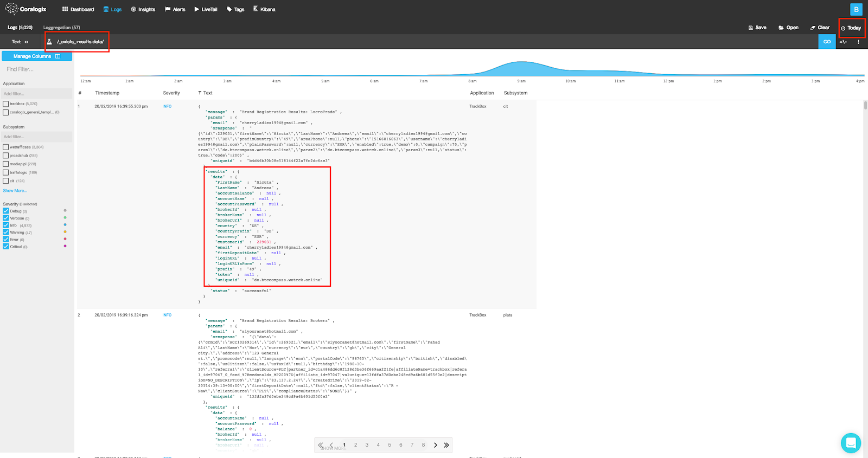Click timestamp 20/02/2019 16:39:16.324 pm
The height and width of the screenshot is (458, 868).
[121, 315]
